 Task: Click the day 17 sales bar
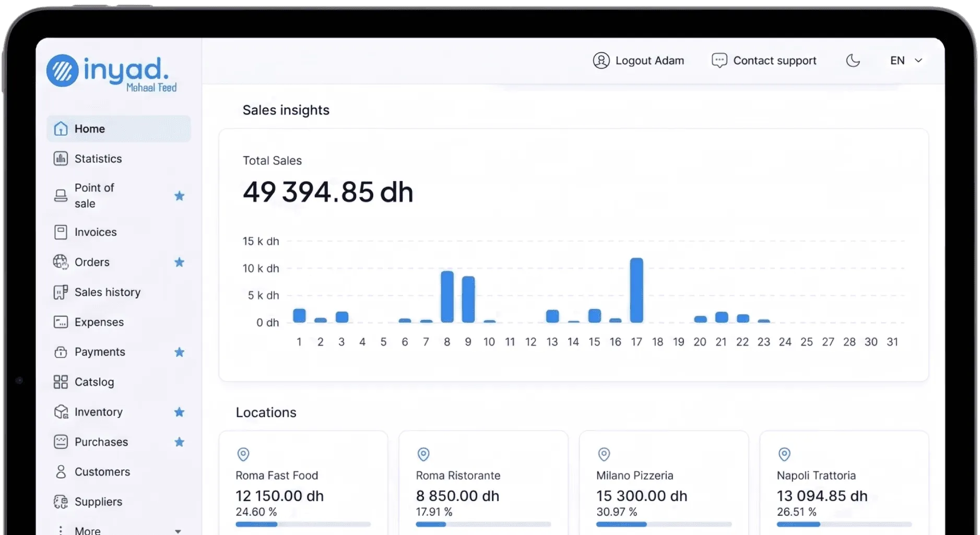[x=636, y=290]
